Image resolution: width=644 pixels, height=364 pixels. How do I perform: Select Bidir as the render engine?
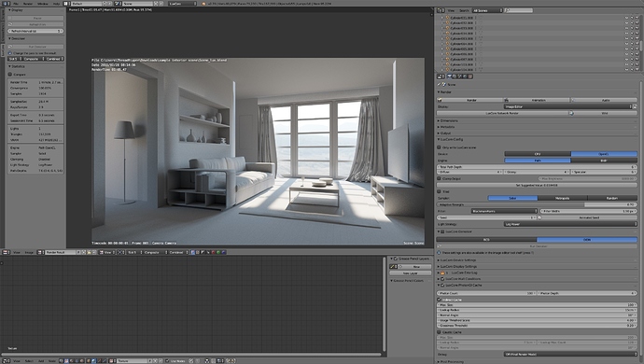click(x=604, y=161)
